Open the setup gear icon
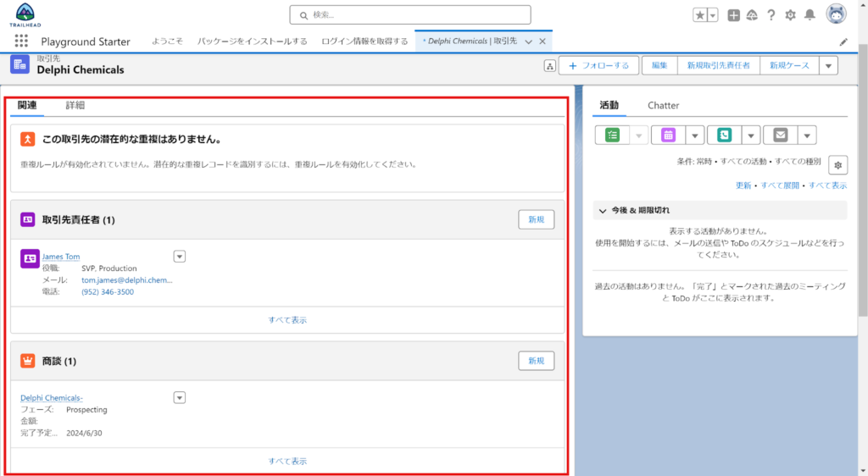Image resolution: width=868 pixels, height=476 pixels. [x=790, y=15]
